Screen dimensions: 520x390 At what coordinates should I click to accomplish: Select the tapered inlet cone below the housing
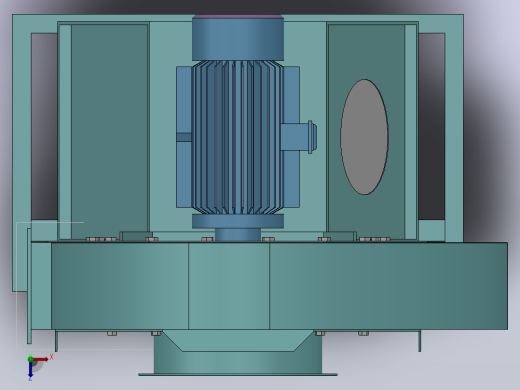pyautogui.click(x=238, y=341)
